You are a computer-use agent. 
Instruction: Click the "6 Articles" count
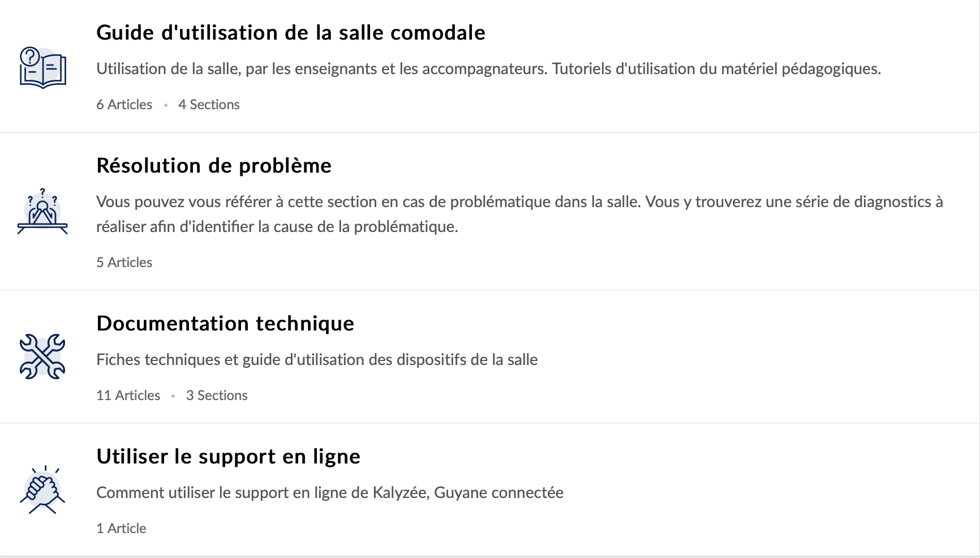pyautogui.click(x=124, y=105)
